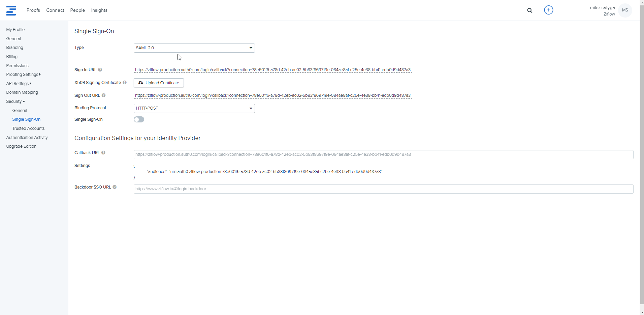Click help icon beside Sign Out URL

pyautogui.click(x=104, y=95)
